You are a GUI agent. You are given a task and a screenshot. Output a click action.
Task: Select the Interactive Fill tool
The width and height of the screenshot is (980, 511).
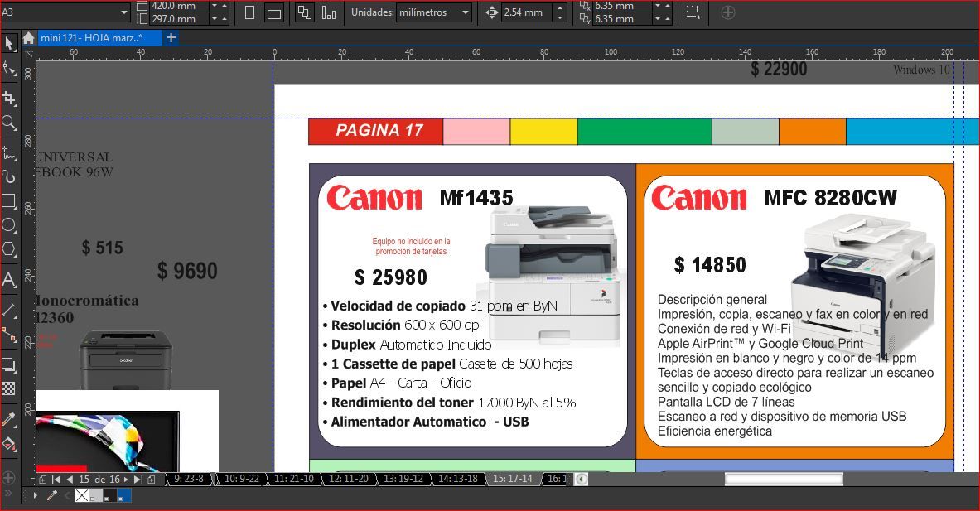9,444
